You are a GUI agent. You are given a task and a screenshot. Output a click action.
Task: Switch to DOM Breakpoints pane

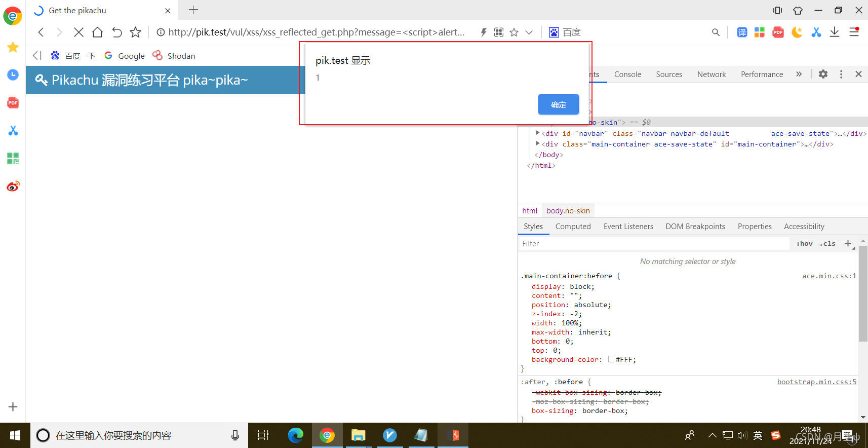click(x=695, y=227)
